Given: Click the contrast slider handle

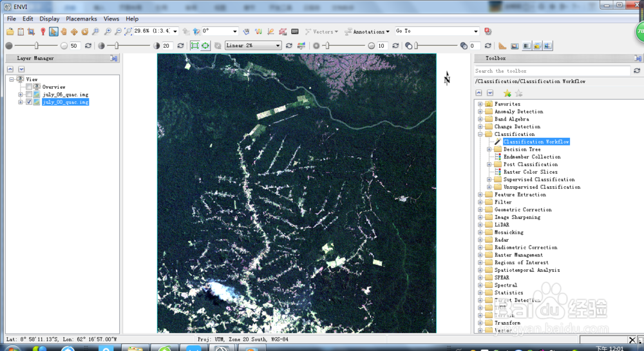Looking at the screenshot, I should tap(117, 46).
